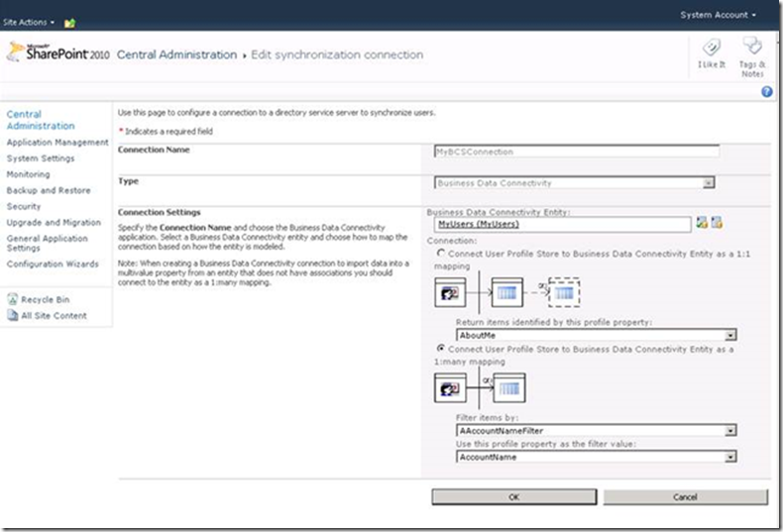Click the Business Data Connectivity Entity field

[x=563, y=225]
